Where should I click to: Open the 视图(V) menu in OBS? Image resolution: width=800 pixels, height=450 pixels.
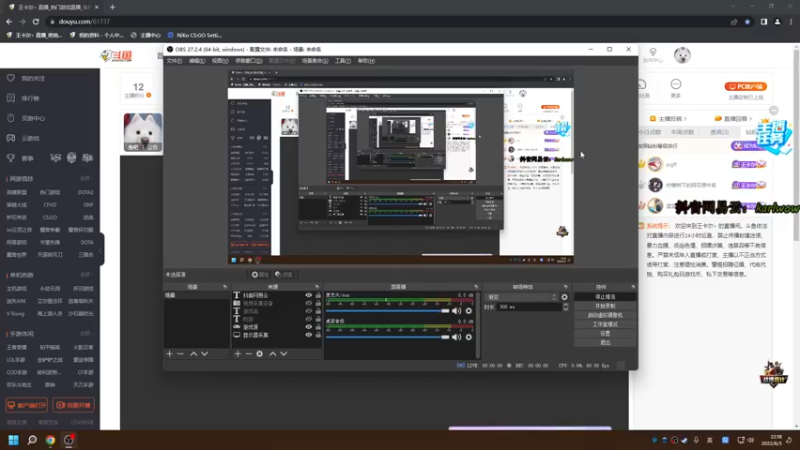(x=220, y=61)
